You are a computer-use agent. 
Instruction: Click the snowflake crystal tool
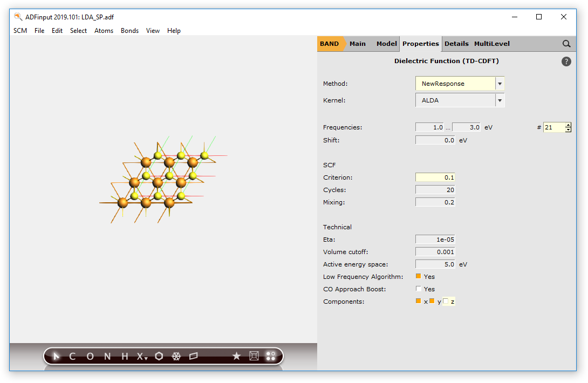pos(176,357)
